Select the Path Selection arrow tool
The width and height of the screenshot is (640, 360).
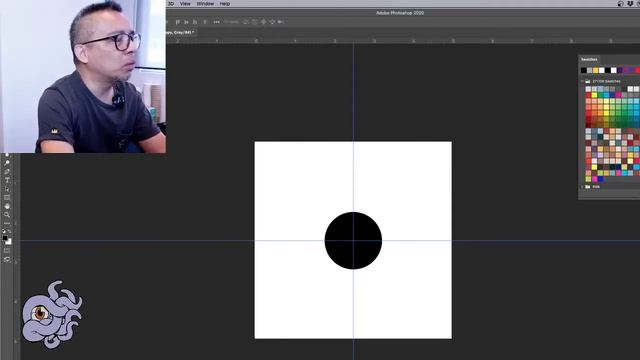tap(7, 189)
